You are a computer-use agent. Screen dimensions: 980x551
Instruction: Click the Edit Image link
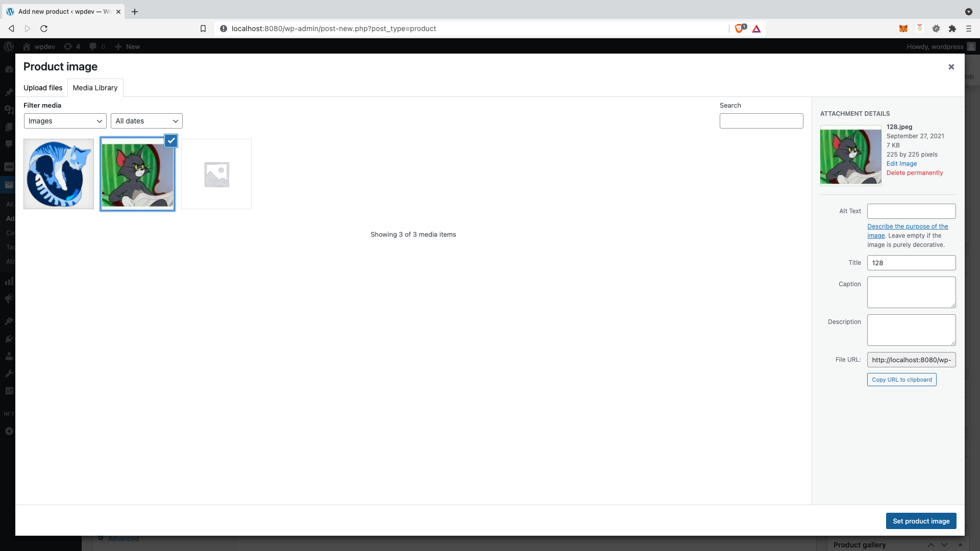coord(901,164)
